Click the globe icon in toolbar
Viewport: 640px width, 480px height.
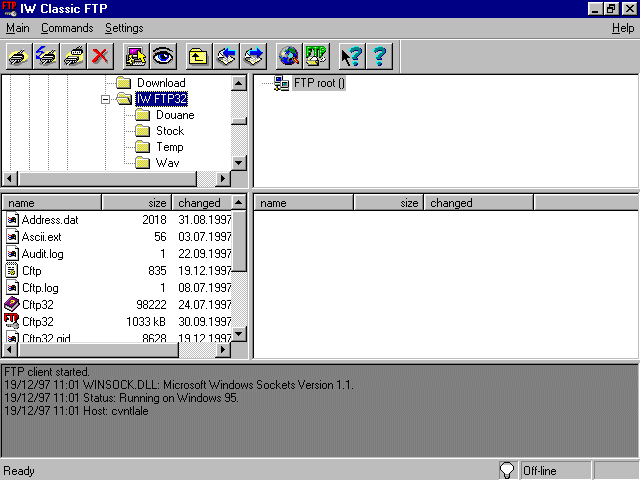288,55
